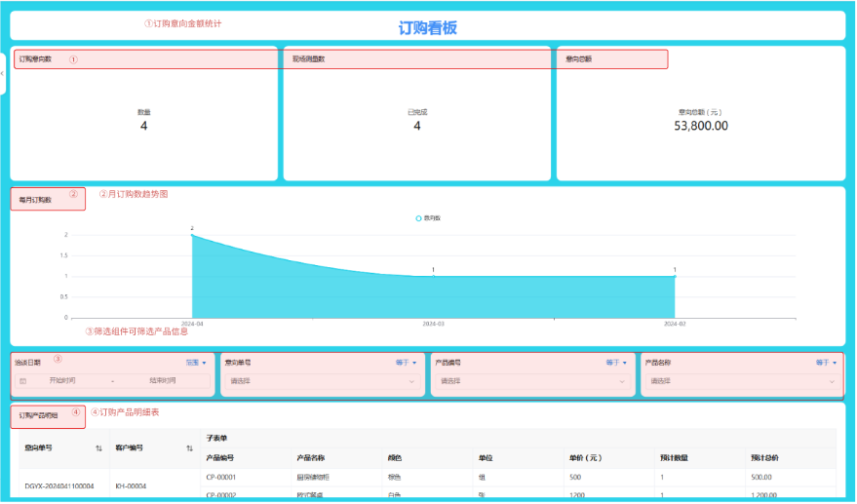857x504 pixels.
Task: Open the 属于 operator dropdown for 洽谈日期
Action: [196, 363]
